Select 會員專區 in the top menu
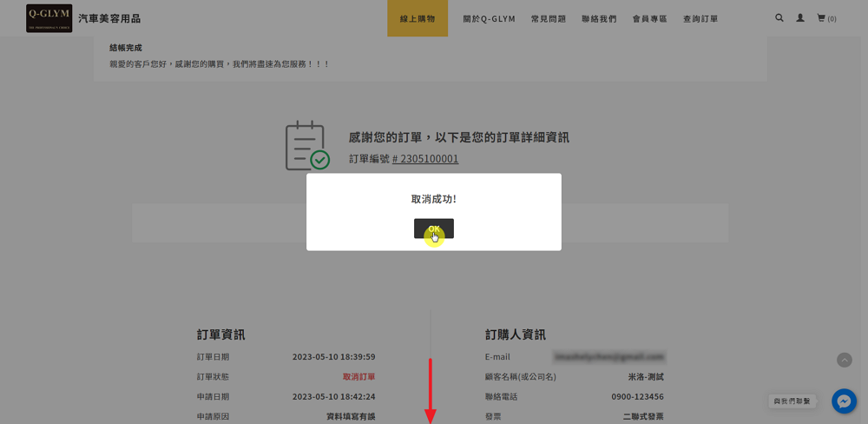This screenshot has height=424, width=868. tap(649, 18)
